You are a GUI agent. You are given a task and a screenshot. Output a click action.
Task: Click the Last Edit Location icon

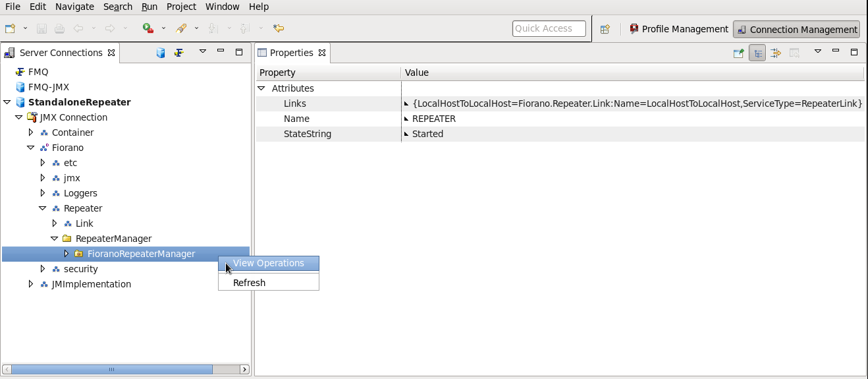279,28
